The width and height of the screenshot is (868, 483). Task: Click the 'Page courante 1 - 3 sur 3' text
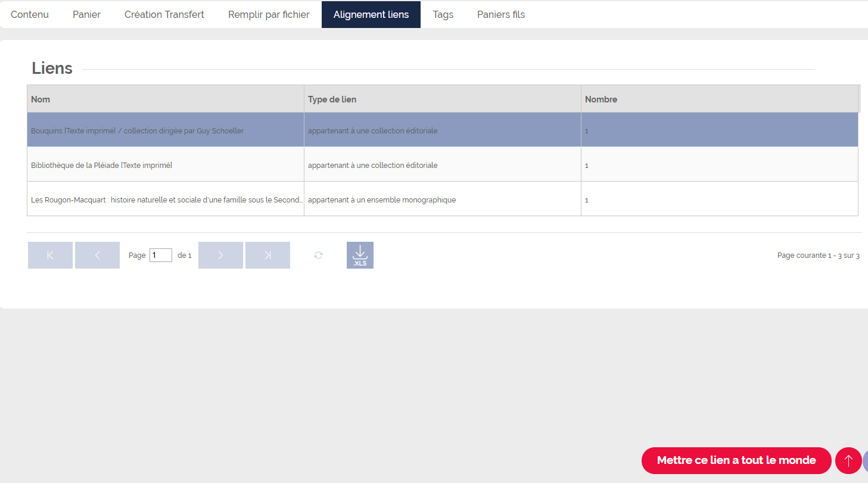click(x=818, y=255)
